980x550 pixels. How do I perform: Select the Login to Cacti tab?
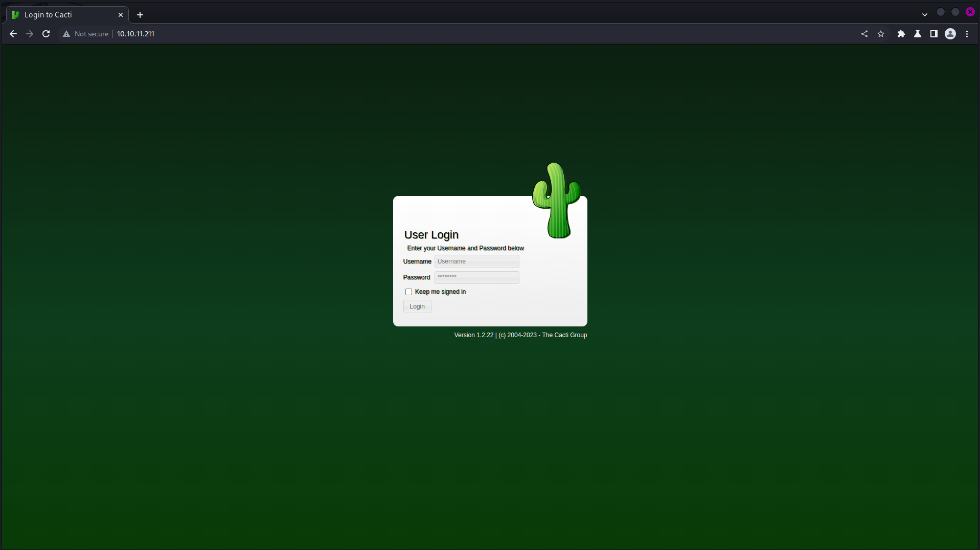coord(66,15)
